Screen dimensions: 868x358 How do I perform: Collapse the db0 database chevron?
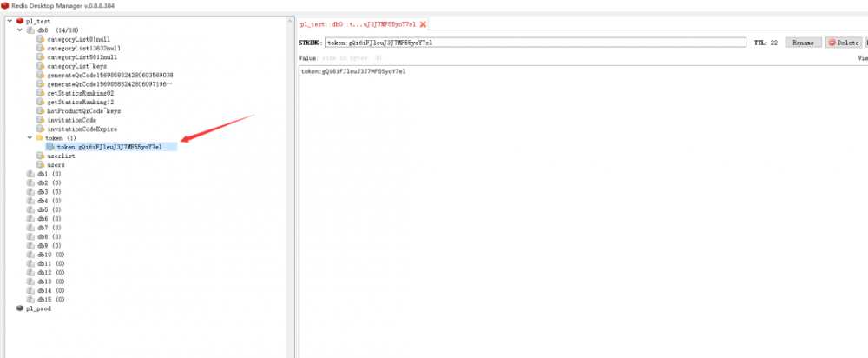(x=20, y=30)
